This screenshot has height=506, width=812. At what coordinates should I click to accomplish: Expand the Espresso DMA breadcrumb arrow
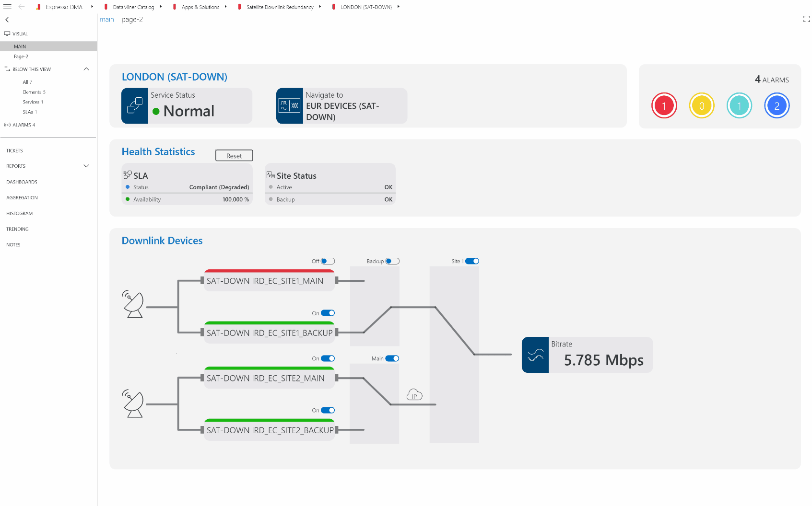(92, 7)
